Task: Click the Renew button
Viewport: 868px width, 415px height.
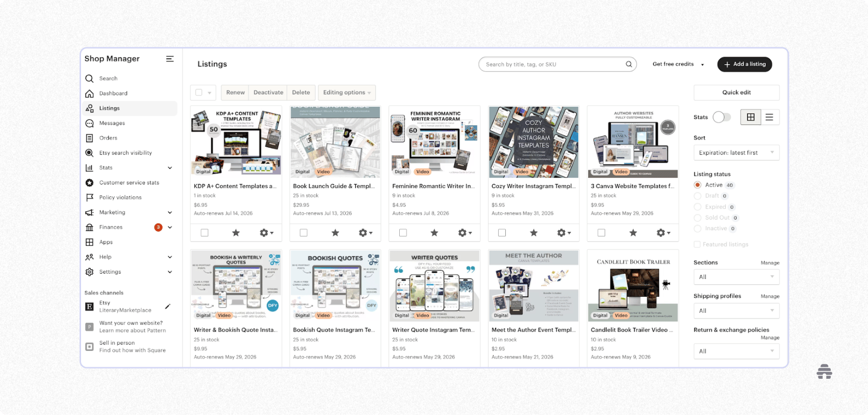Action: tap(235, 93)
